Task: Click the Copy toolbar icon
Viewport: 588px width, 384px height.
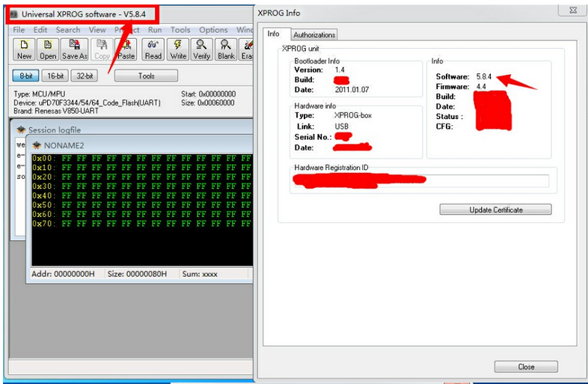Action: coord(102,49)
